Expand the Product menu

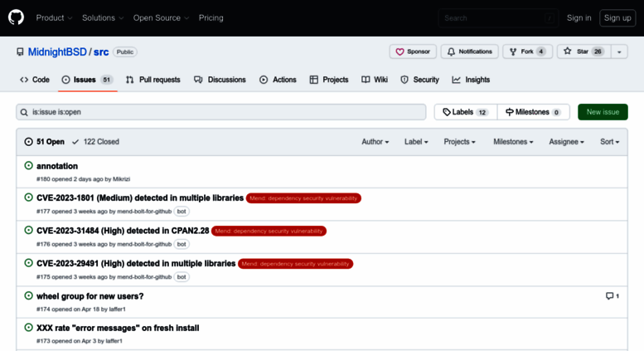pos(54,17)
